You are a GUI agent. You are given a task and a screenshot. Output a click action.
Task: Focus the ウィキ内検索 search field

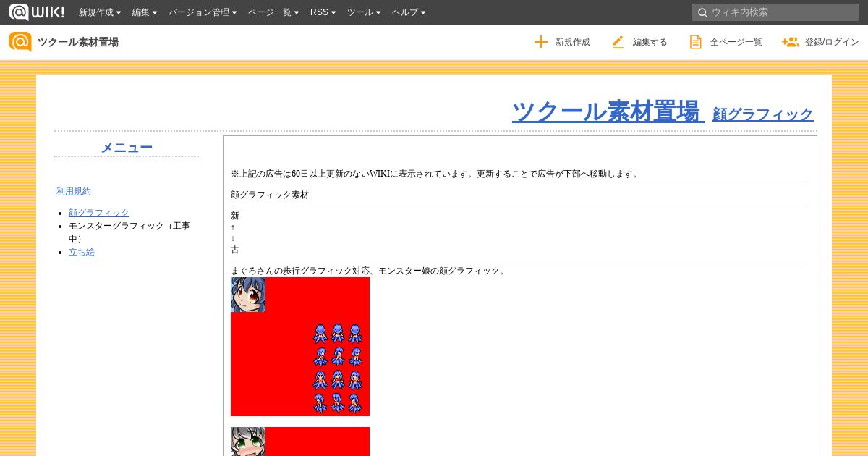click(775, 12)
